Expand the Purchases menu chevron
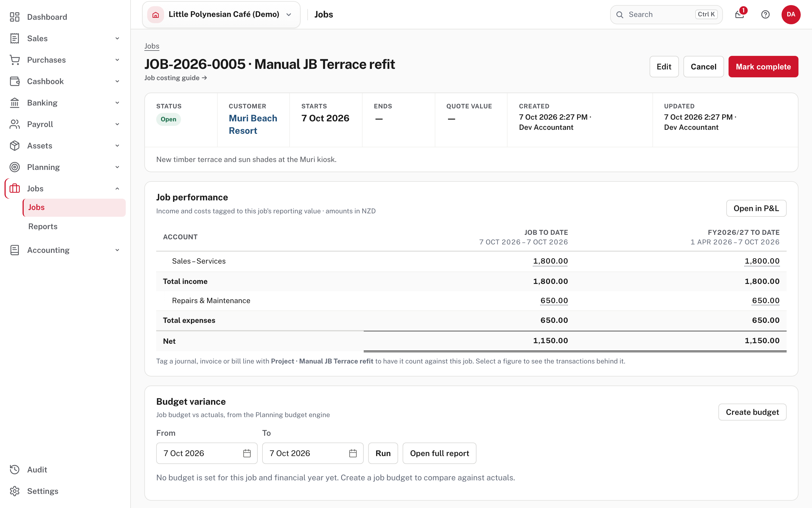Image resolution: width=812 pixels, height=508 pixels. click(x=117, y=60)
